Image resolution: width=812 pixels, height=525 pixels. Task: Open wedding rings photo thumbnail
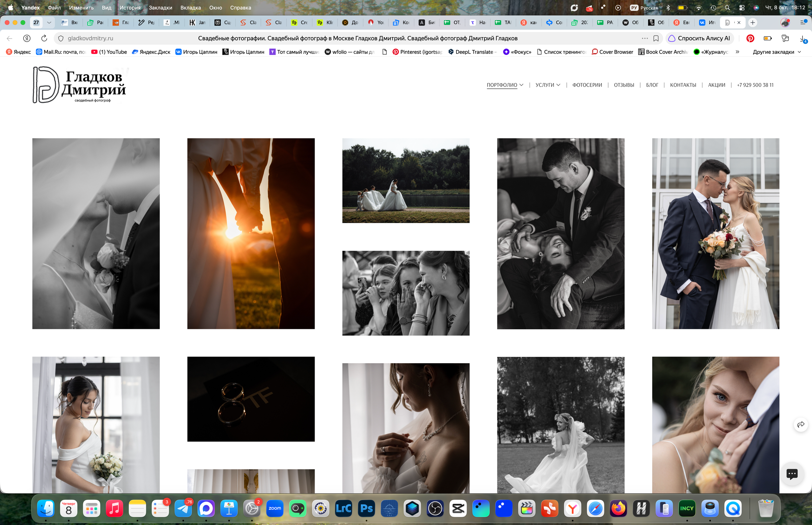click(251, 399)
